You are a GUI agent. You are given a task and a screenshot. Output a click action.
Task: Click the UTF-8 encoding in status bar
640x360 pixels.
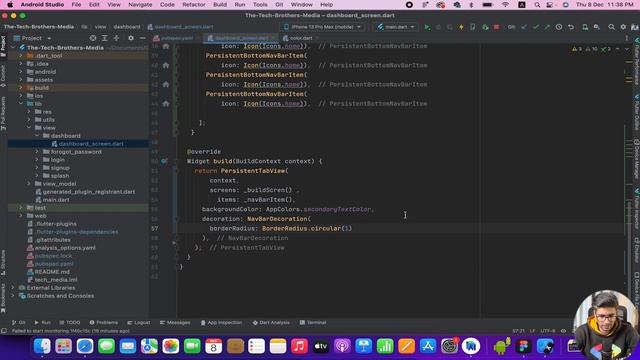(548, 331)
